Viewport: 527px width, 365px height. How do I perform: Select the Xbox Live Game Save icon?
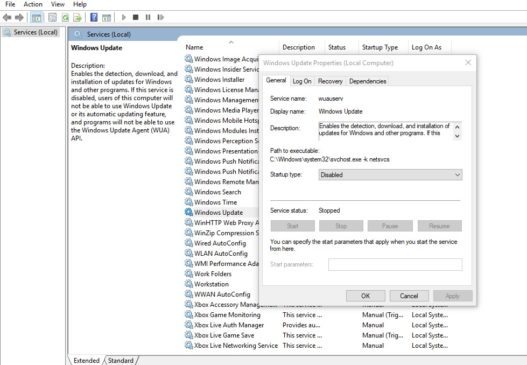pyautogui.click(x=189, y=335)
